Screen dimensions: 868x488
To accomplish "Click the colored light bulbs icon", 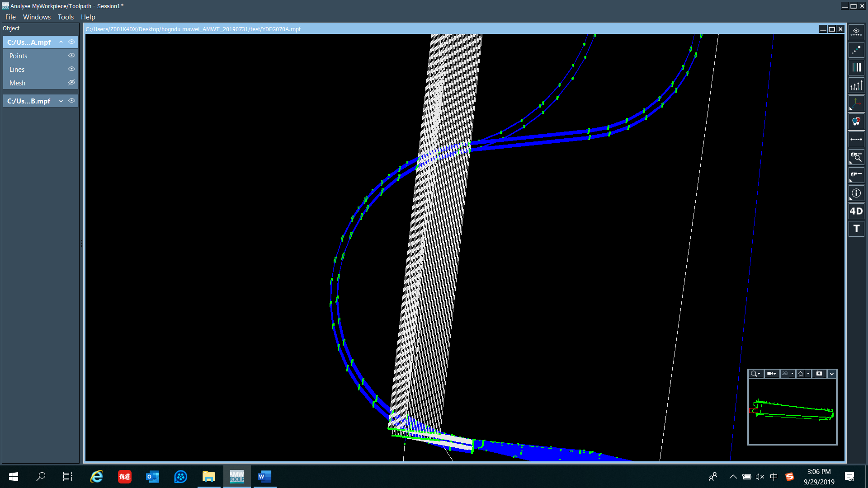I will [x=856, y=121].
